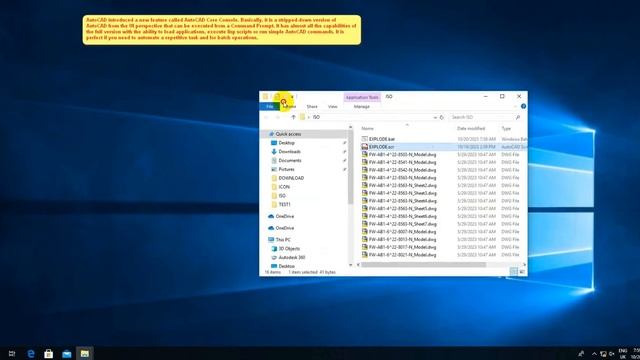Select the 8013-N_Model.dwg file
640x360 pixels.
(402, 240)
